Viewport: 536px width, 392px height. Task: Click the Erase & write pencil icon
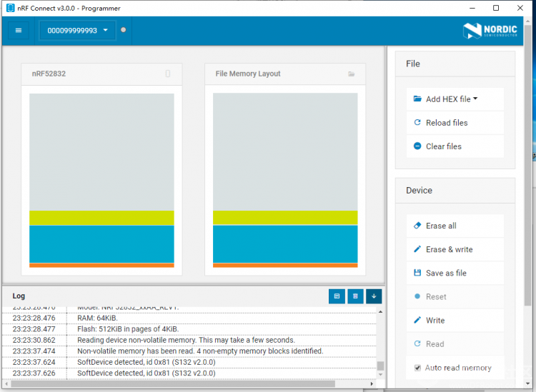(x=417, y=249)
